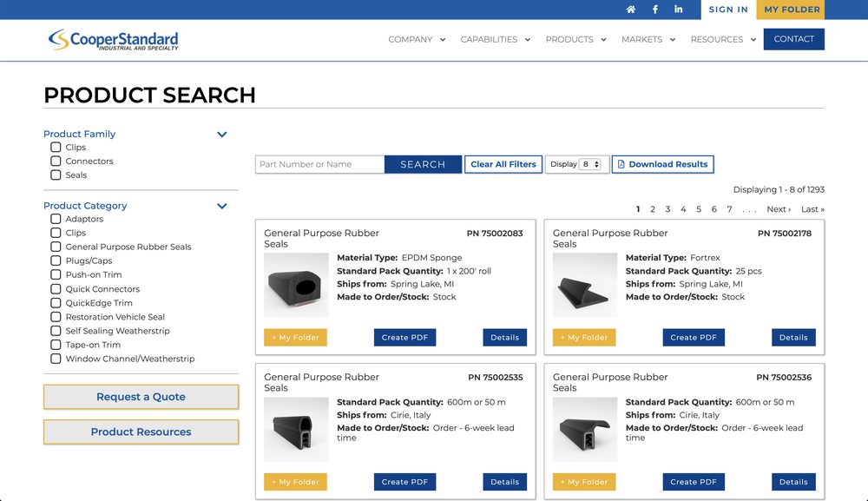This screenshot has height=501, width=868.
Task: View Details for PN 75002083
Action: tap(505, 338)
